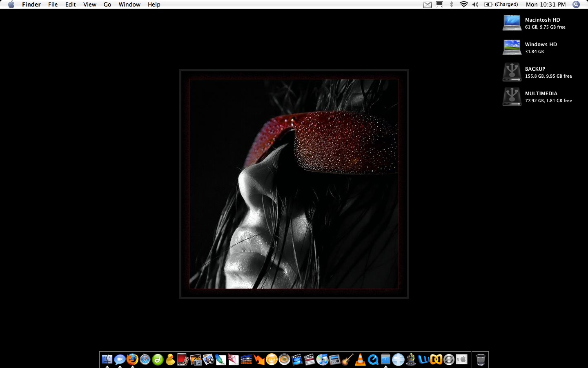Click the 'BACKUP' drive label
This screenshot has height=368, width=588.
[x=535, y=69]
